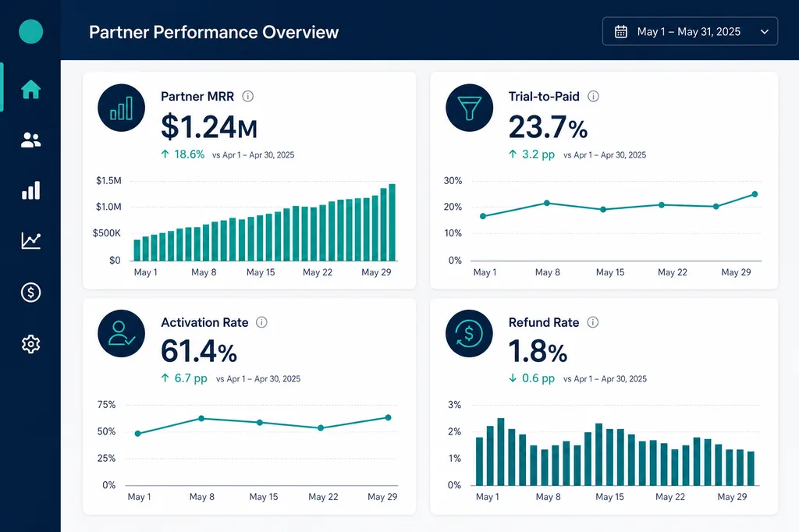799x532 pixels.
Task: Click the Trial-to-Paid card heading
Action: [544, 96]
